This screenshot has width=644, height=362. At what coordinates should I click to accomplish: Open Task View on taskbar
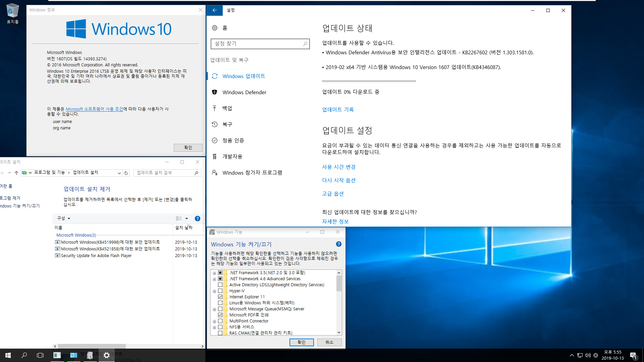coord(40,355)
